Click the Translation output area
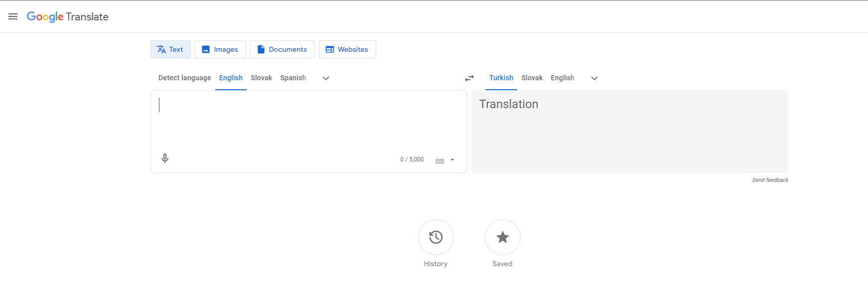 (x=630, y=132)
